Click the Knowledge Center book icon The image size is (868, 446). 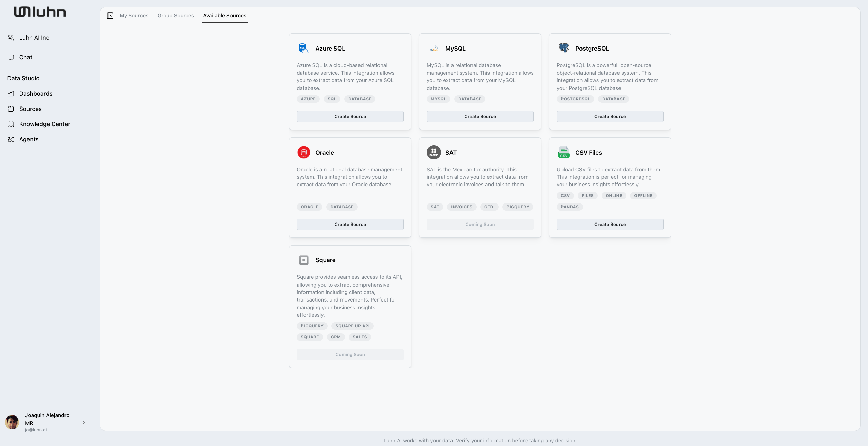11,124
